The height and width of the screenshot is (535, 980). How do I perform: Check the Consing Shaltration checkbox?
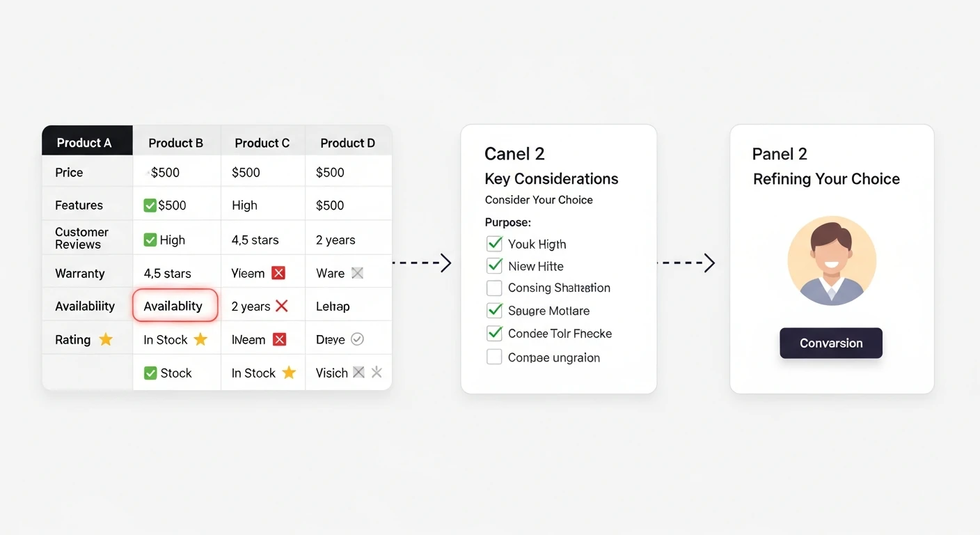pyautogui.click(x=494, y=288)
